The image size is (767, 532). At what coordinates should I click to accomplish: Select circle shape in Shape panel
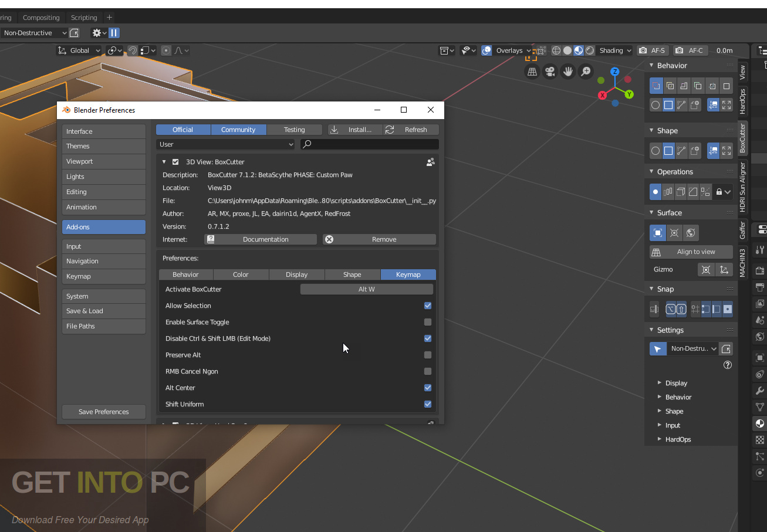[656, 151]
